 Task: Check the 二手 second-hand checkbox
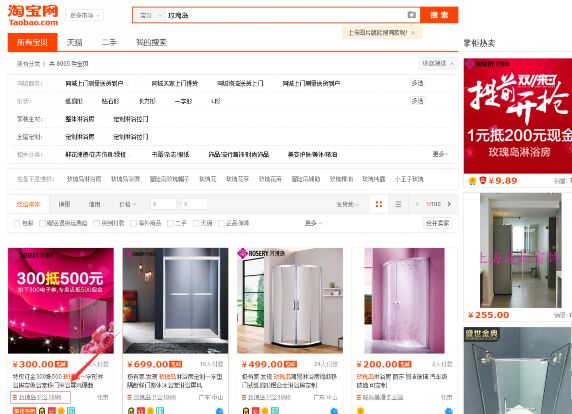170,223
